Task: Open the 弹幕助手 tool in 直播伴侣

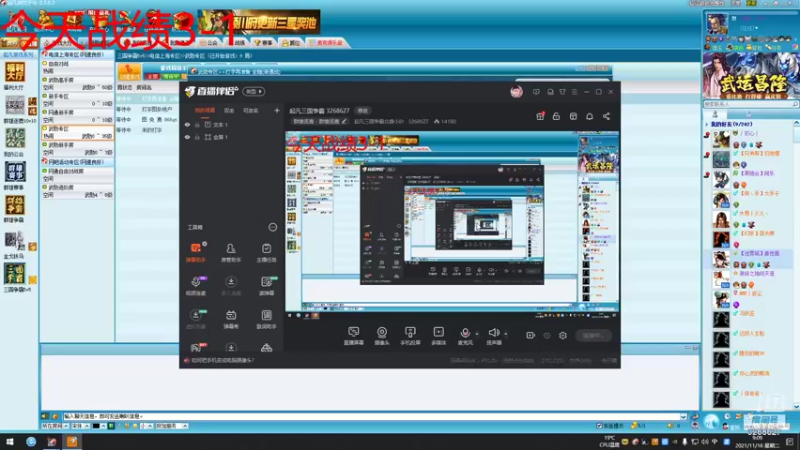Action: tap(195, 252)
